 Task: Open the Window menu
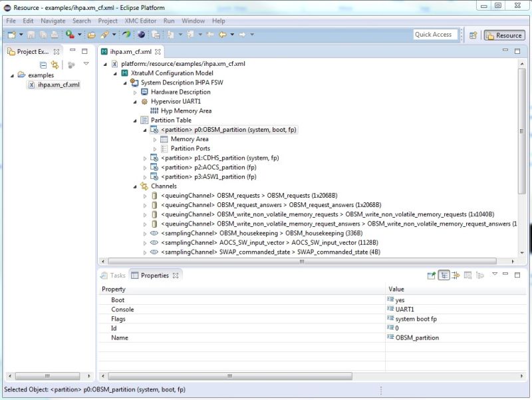click(193, 21)
